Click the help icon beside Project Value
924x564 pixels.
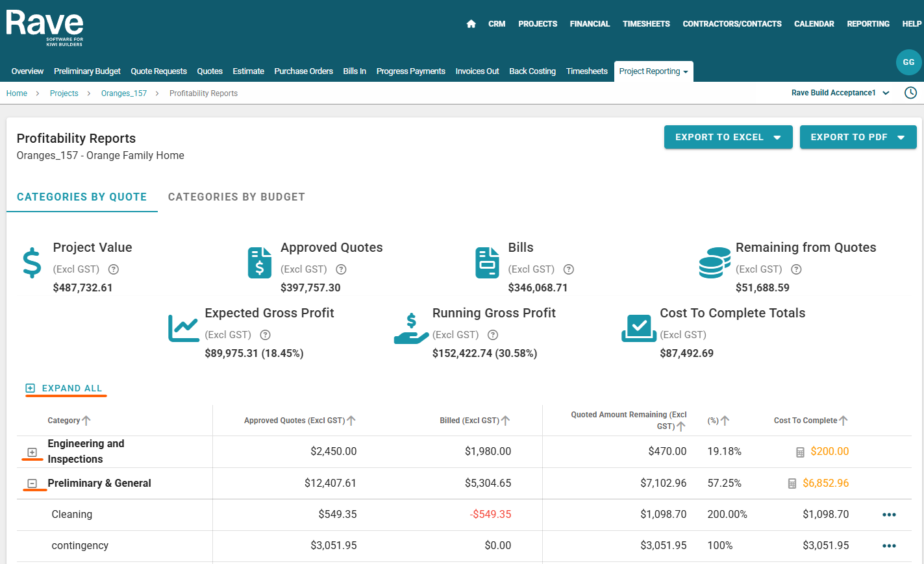click(114, 269)
